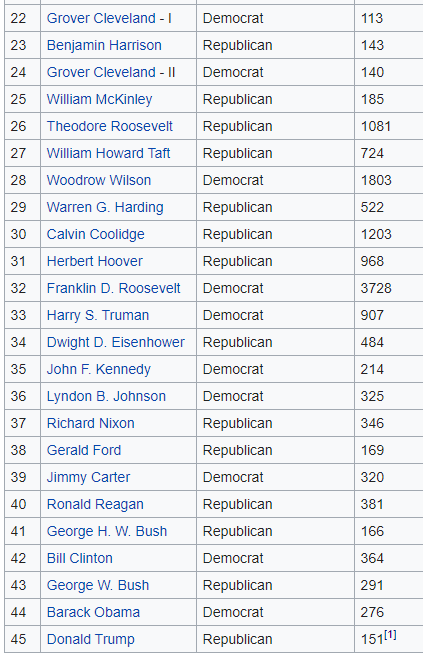The width and height of the screenshot is (423, 659).
Task: Open the Dwight D. Eisenhower link
Action: pos(116,342)
